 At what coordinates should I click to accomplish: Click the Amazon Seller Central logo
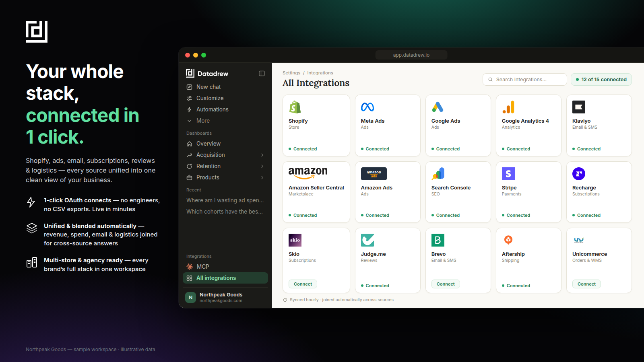coord(308,173)
